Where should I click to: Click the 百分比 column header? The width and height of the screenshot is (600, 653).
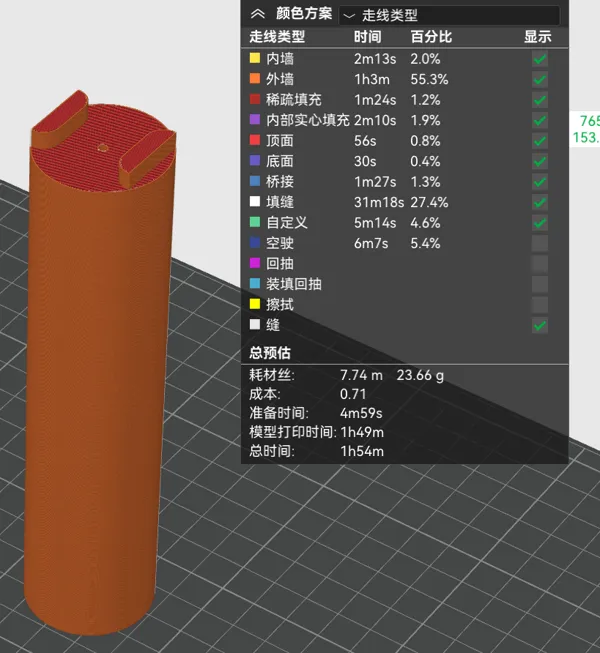tap(431, 37)
